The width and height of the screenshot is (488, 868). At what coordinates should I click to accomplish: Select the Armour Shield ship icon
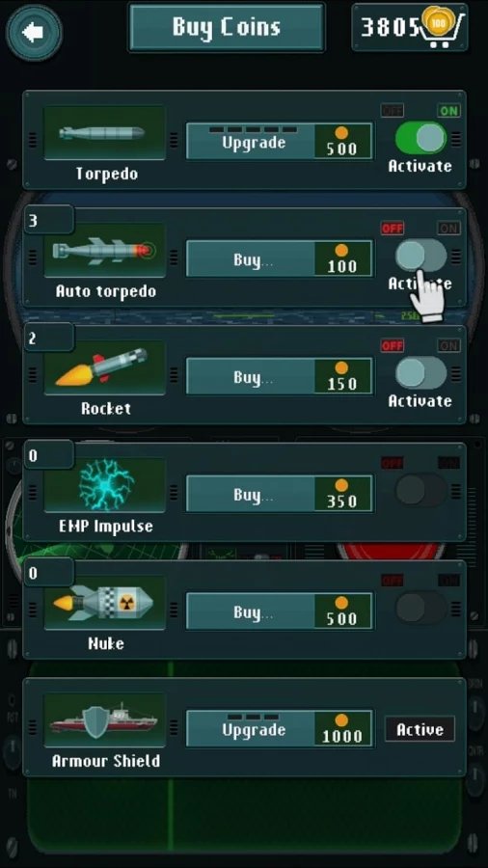click(x=104, y=720)
